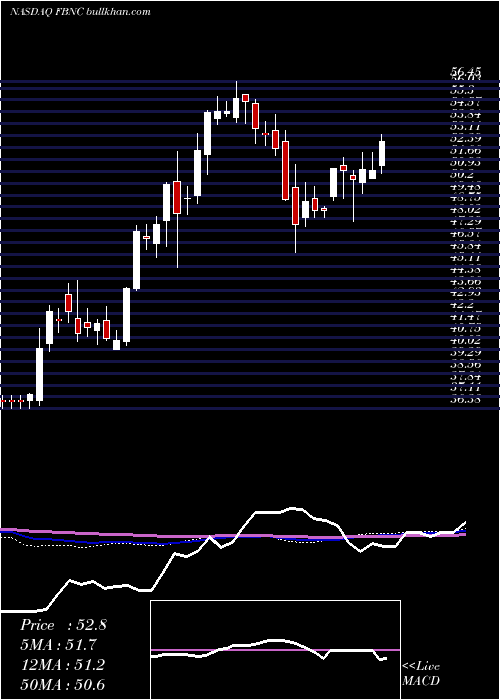This screenshot has width=500, height=700.
Task: Click the top 56.45 axis label
Action: [x=464, y=71]
